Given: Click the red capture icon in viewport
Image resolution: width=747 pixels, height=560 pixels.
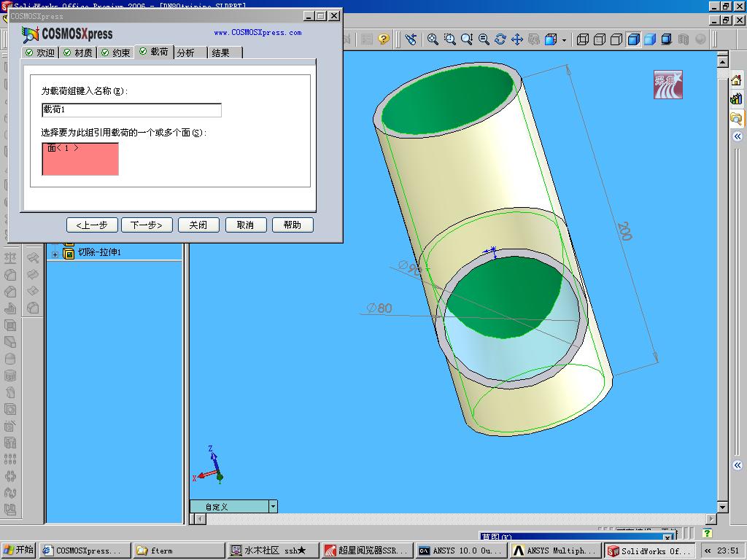Looking at the screenshot, I should click(x=668, y=85).
